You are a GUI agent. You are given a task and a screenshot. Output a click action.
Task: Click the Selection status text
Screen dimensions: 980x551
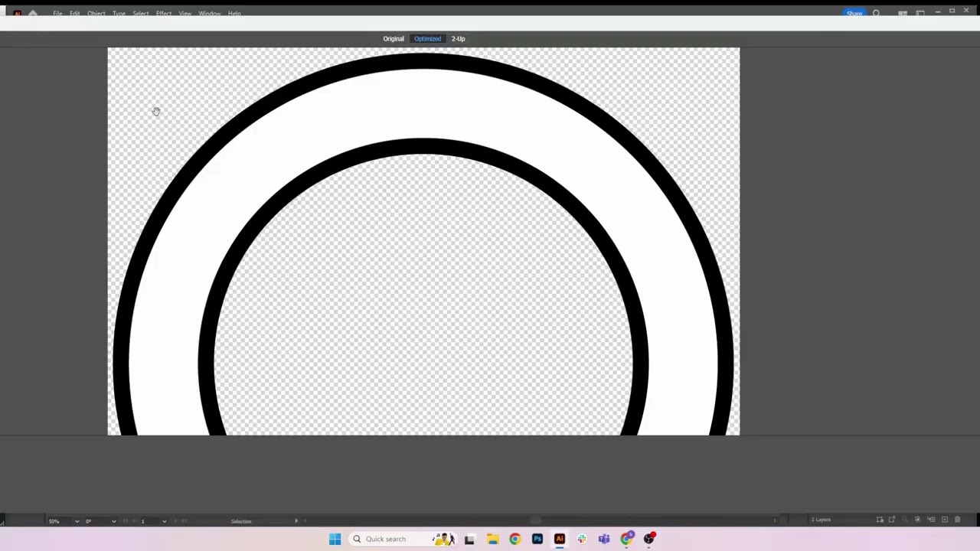coord(241,521)
